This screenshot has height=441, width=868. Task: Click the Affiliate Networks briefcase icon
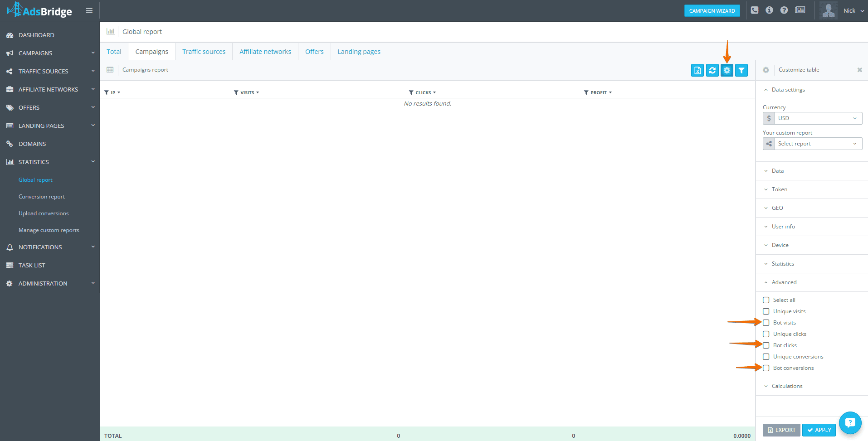[x=10, y=90]
